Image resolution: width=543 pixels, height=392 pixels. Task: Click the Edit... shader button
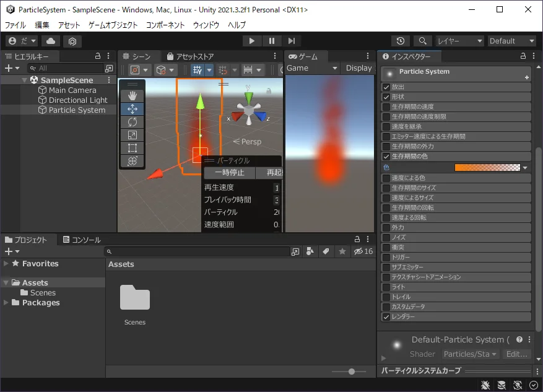[x=516, y=354]
